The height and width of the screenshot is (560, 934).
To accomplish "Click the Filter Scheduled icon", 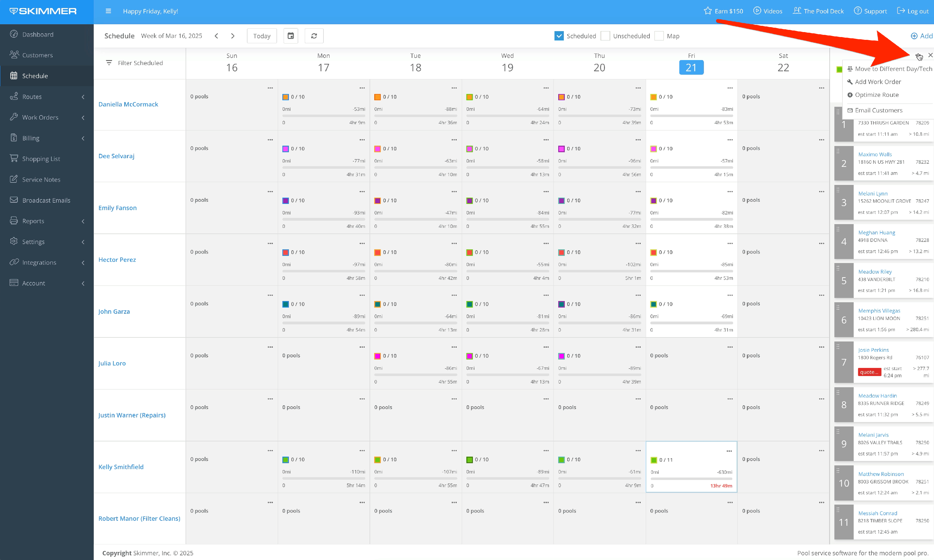I will click(x=109, y=63).
